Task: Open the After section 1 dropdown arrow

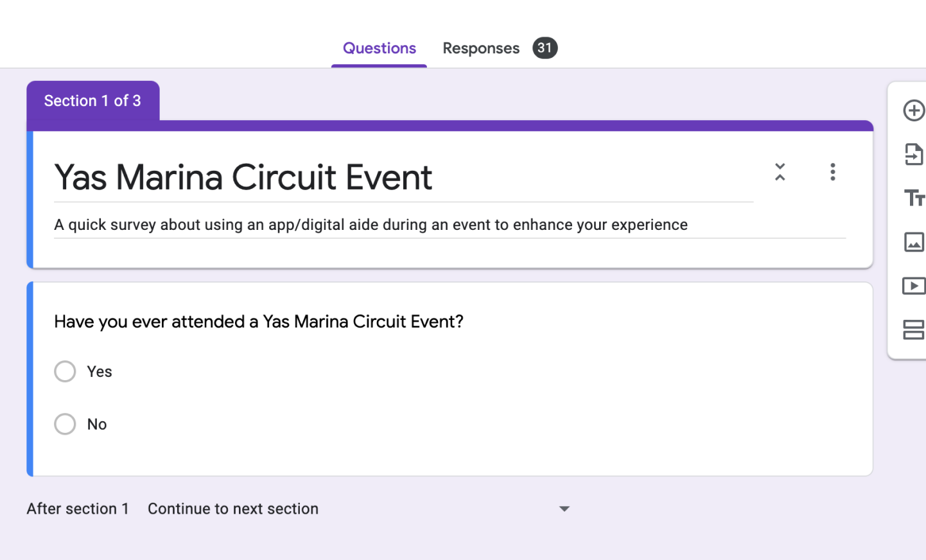Action: (564, 509)
